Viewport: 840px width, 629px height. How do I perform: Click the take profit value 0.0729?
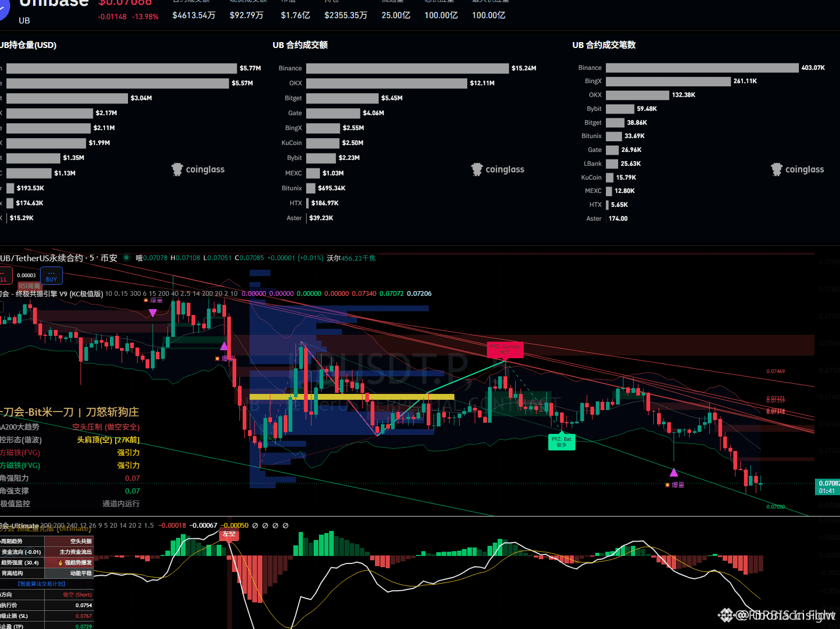84,626
